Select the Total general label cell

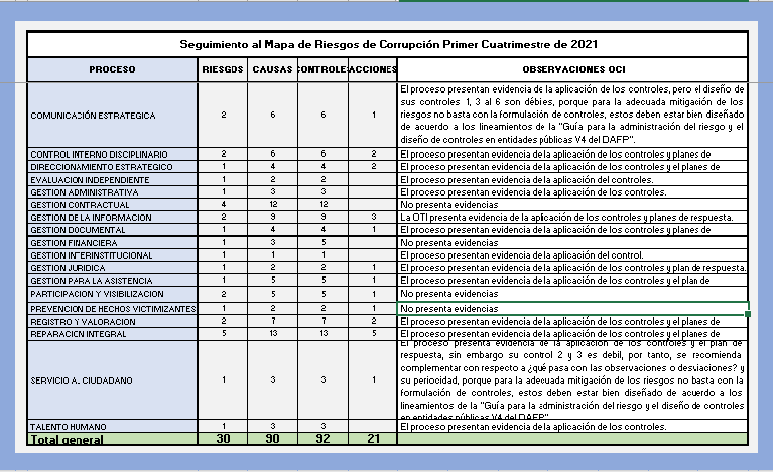112,439
